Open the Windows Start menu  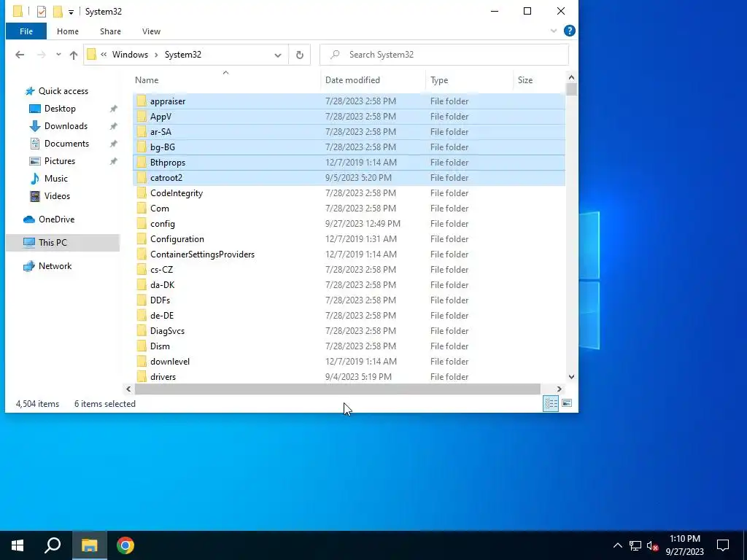(x=18, y=545)
